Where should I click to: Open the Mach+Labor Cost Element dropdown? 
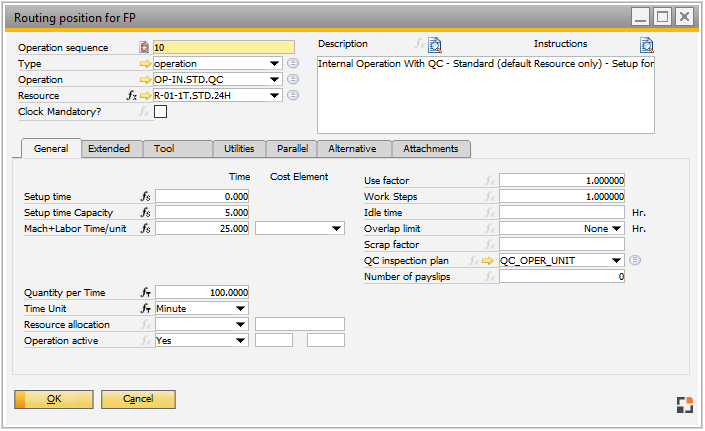[336, 229]
